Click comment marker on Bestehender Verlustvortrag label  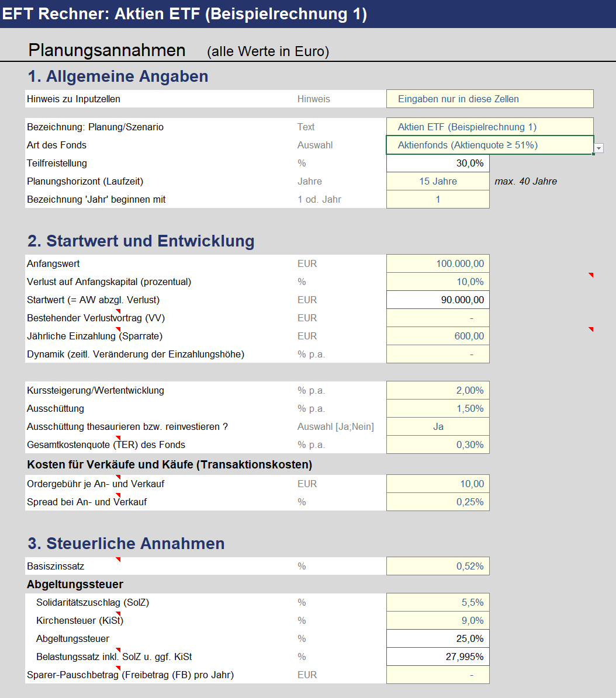118,311
